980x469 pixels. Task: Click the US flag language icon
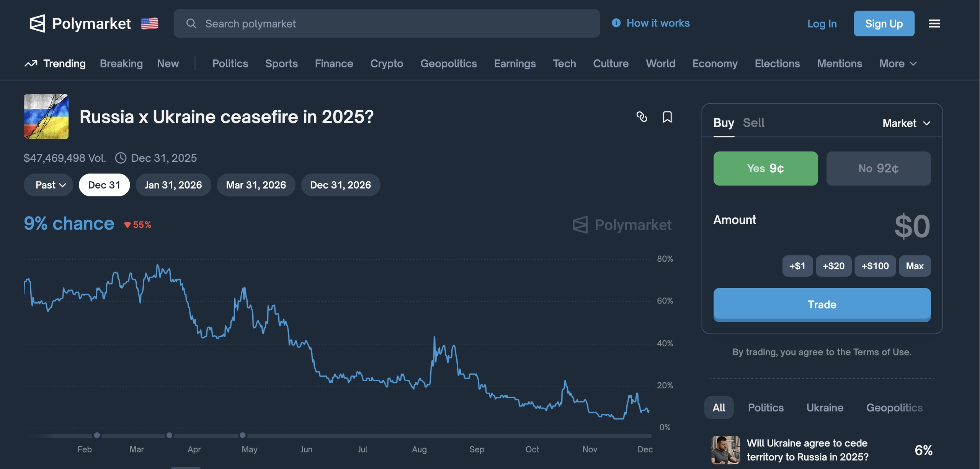click(x=149, y=23)
